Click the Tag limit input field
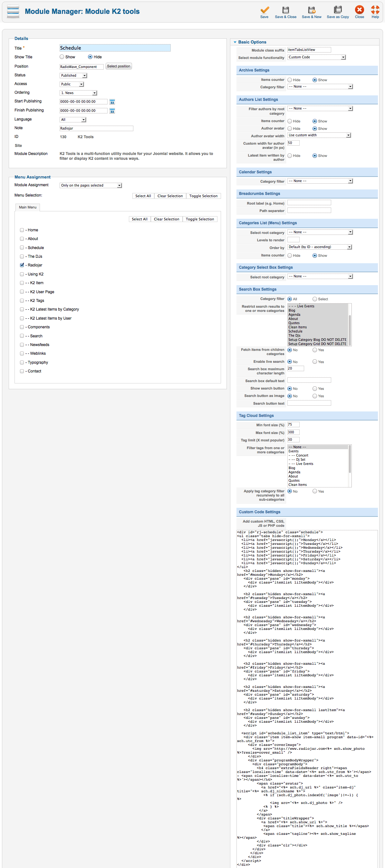Screen dimensions: 385x868 pos(294,440)
